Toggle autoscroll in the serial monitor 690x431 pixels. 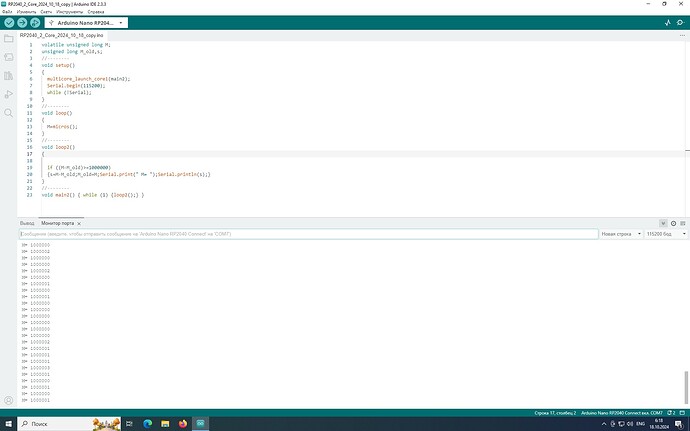[x=663, y=223]
